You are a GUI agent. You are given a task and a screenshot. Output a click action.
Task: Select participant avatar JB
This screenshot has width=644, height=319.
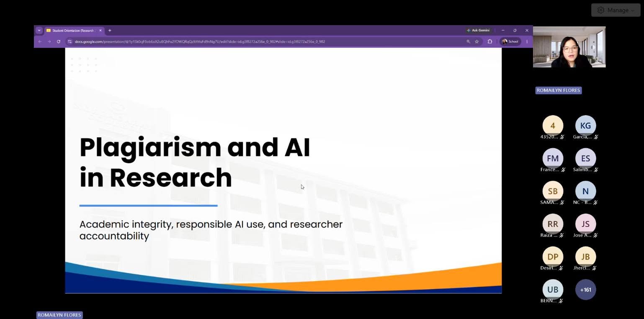pos(585,257)
